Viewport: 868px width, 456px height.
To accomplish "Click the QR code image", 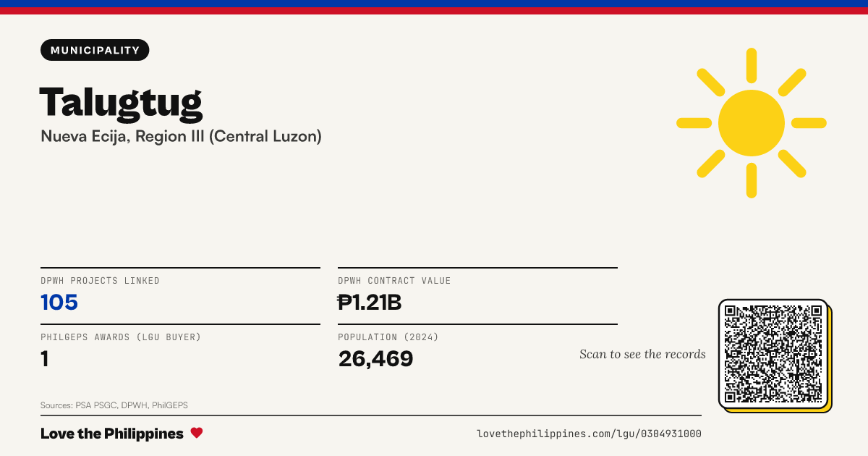I will coord(773,354).
